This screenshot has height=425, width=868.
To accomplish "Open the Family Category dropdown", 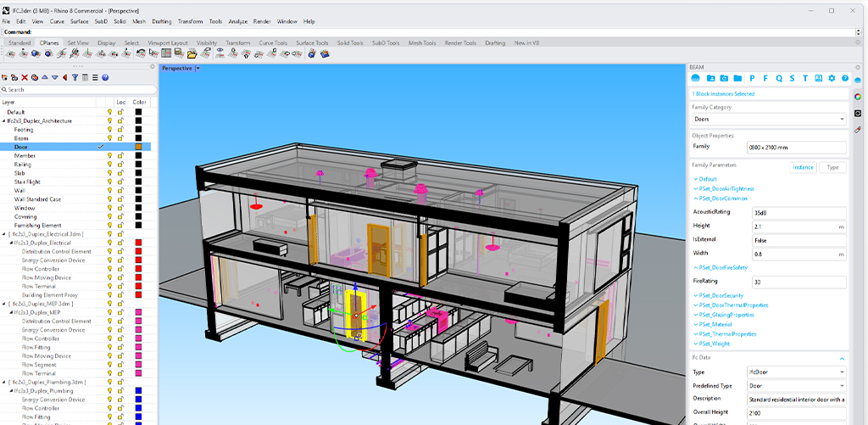I will coord(769,120).
